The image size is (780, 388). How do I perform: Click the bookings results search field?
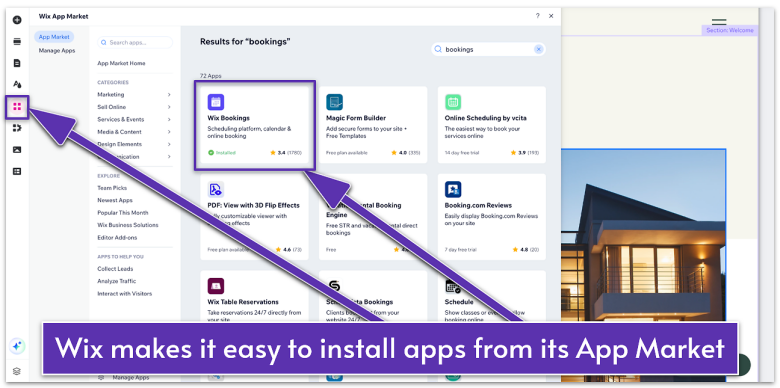(x=488, y=49)
